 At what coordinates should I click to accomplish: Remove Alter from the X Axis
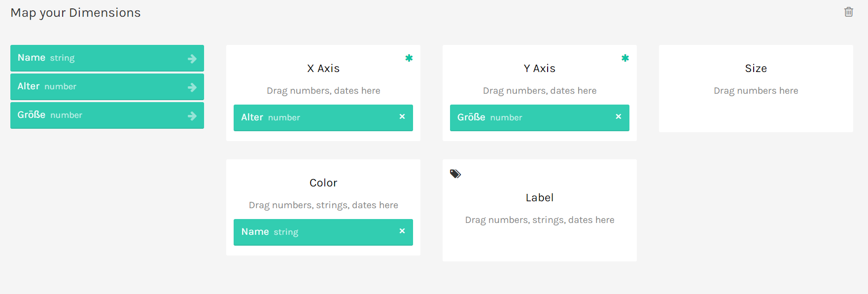coord(402,116)
